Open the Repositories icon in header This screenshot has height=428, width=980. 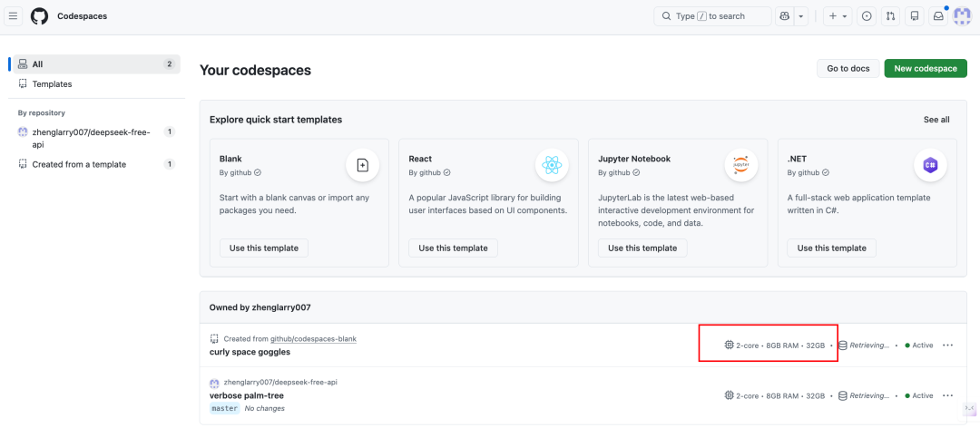click(x=915, y=16)
